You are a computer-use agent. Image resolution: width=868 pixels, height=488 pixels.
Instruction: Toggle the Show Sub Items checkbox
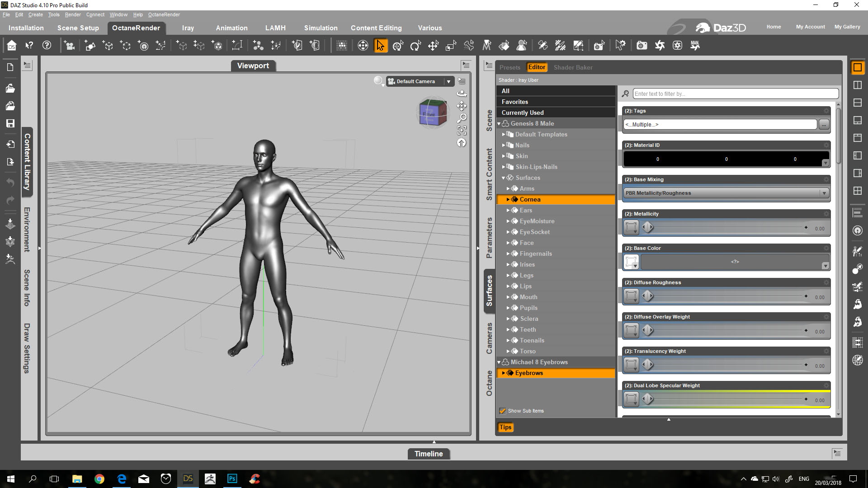click(x=502, y=411)
